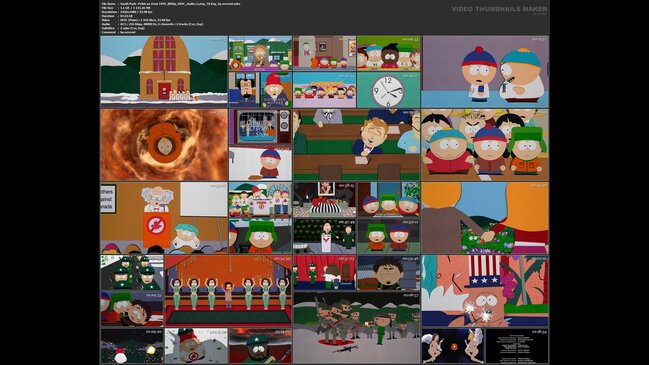The image size is (649, 365).
Task: Select the wall clock thumbnail
Action: [389, 90]
